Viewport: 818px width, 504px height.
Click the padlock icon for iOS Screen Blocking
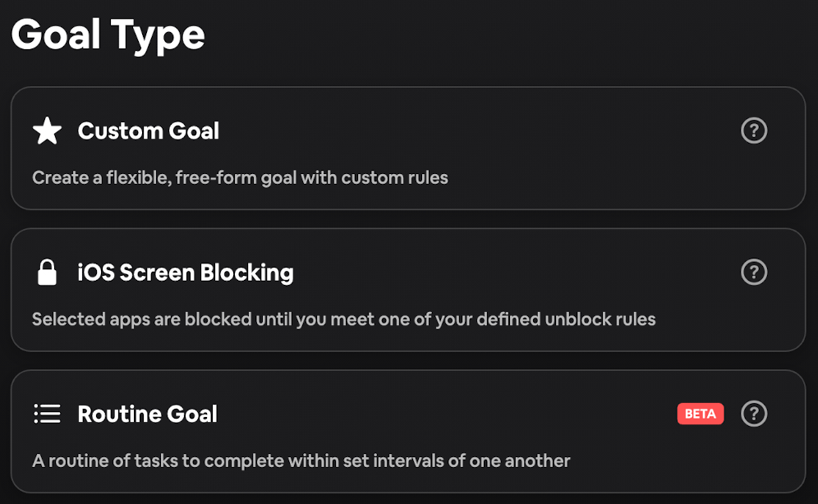point(47,272)
